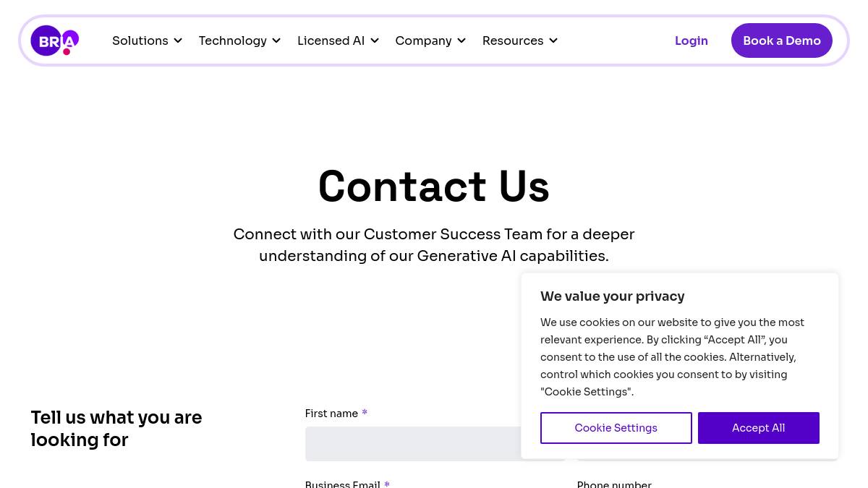Open Cookie Settings
The image size is (868, 488).
point(616,428)
